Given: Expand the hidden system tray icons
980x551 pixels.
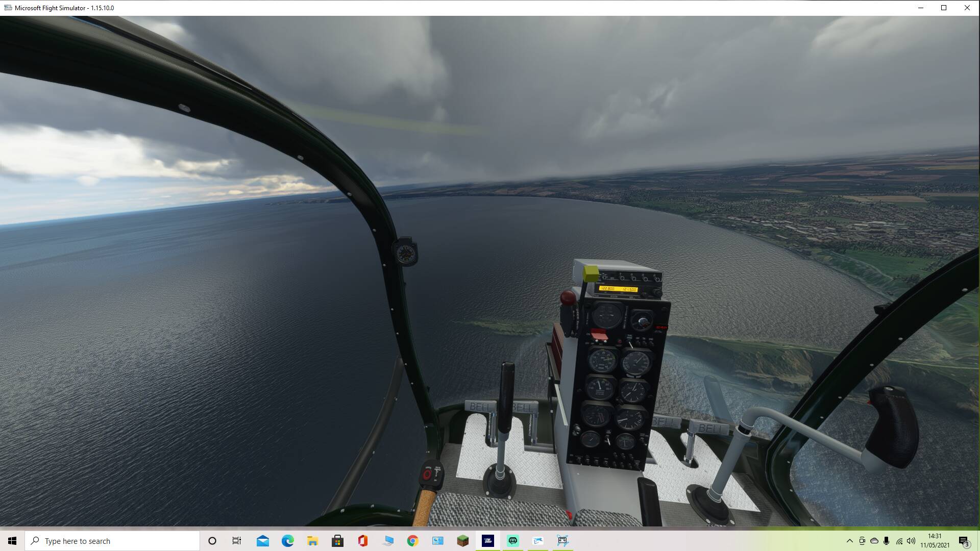Looking at the screenshot, I should (x=849, y=541).
